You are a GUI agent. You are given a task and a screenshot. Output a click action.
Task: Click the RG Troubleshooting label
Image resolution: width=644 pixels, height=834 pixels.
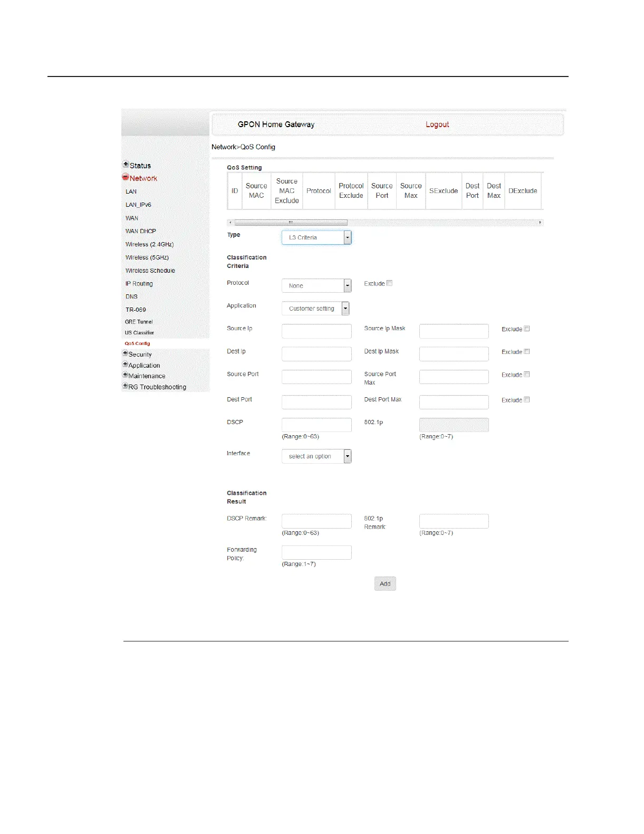click(x=157, y=387)
